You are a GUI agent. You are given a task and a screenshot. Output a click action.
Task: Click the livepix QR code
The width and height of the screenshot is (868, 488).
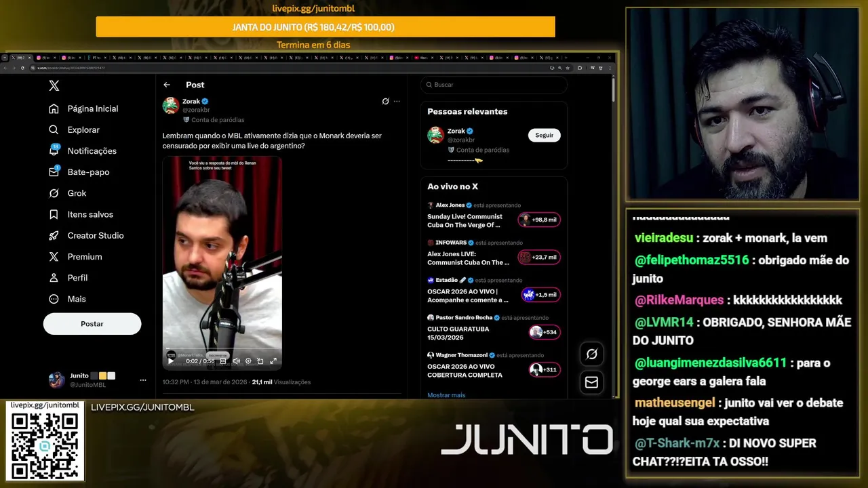coord(45,445)
